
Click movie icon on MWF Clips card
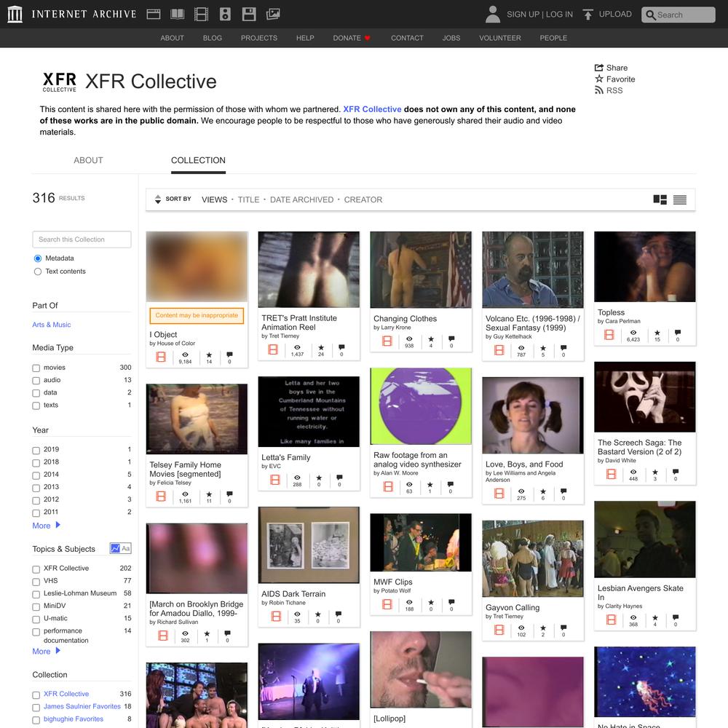pyautogui.click(x=387, y=604)
